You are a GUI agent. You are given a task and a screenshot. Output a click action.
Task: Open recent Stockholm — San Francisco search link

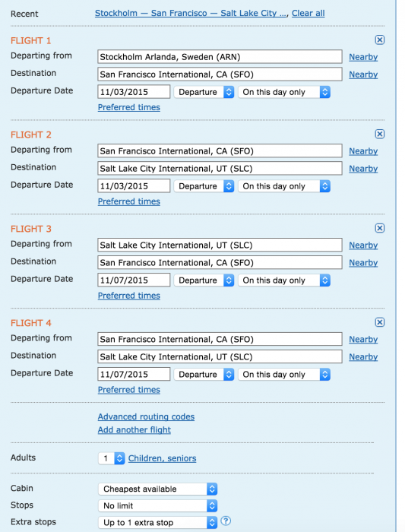[x=191, y=13]
